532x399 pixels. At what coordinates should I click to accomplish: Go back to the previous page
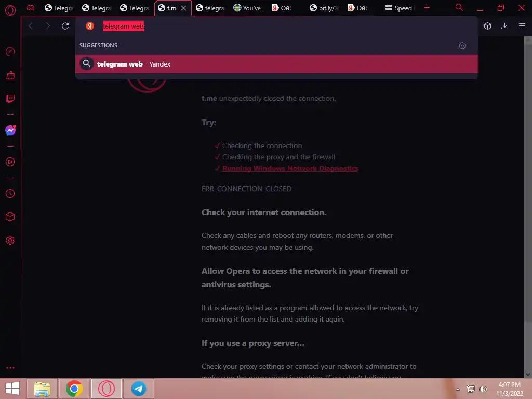point(31,26)
